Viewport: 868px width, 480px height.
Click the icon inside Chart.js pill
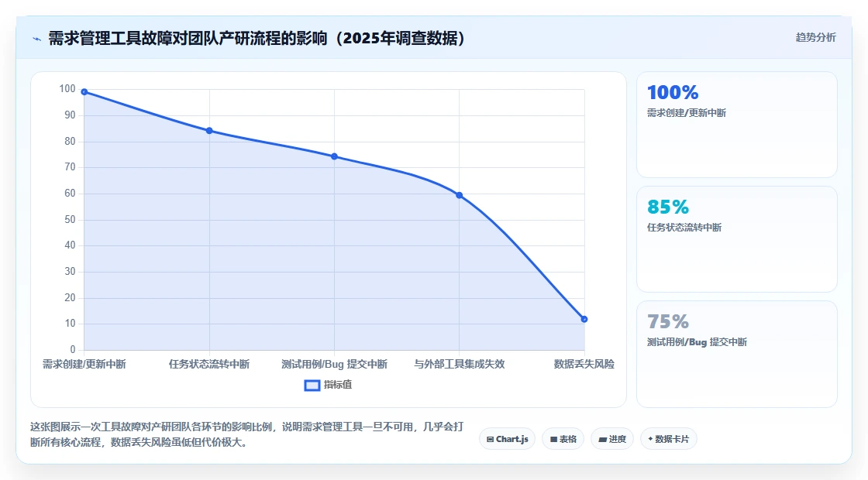(490, 440)
